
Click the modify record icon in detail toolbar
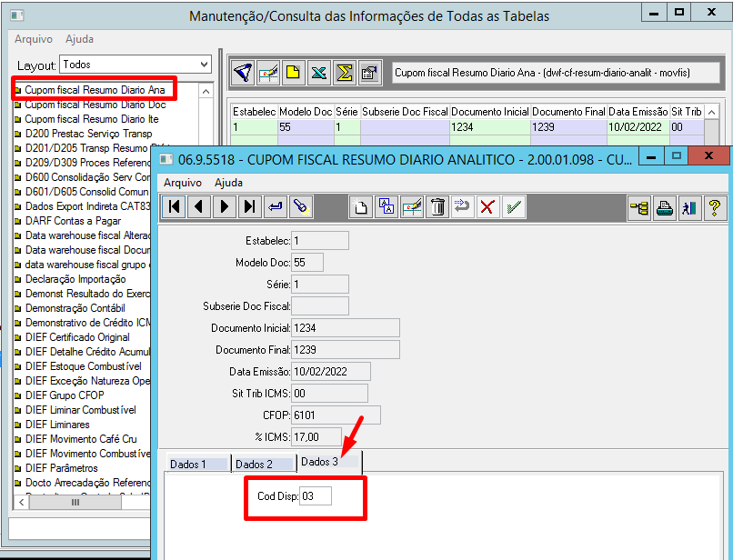click(x=412, y=206)
